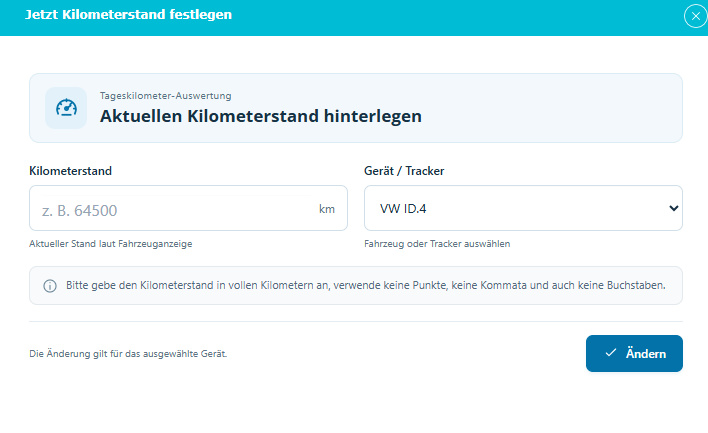Click the 'Tageskilometer-Auswertung' subtitle text

tap(166, 96)
